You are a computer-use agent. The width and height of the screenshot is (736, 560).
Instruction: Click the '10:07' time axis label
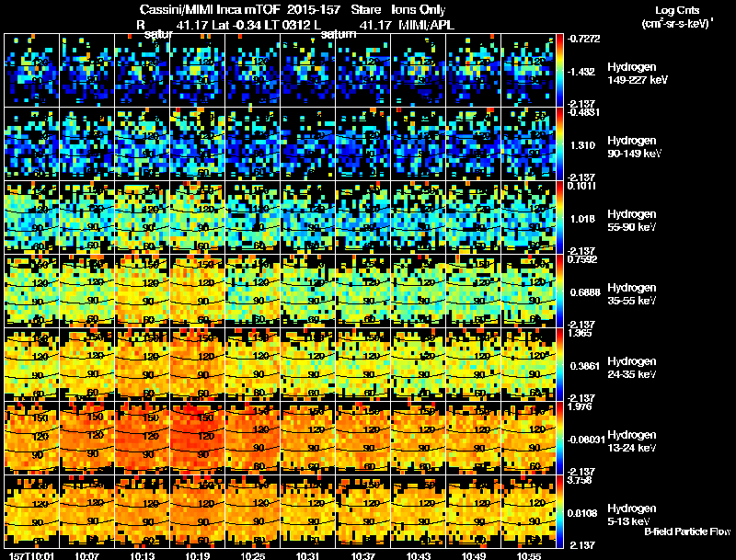86,555
